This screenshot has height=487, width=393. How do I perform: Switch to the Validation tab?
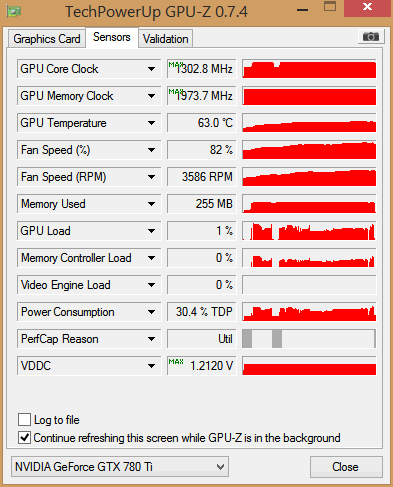166,39
